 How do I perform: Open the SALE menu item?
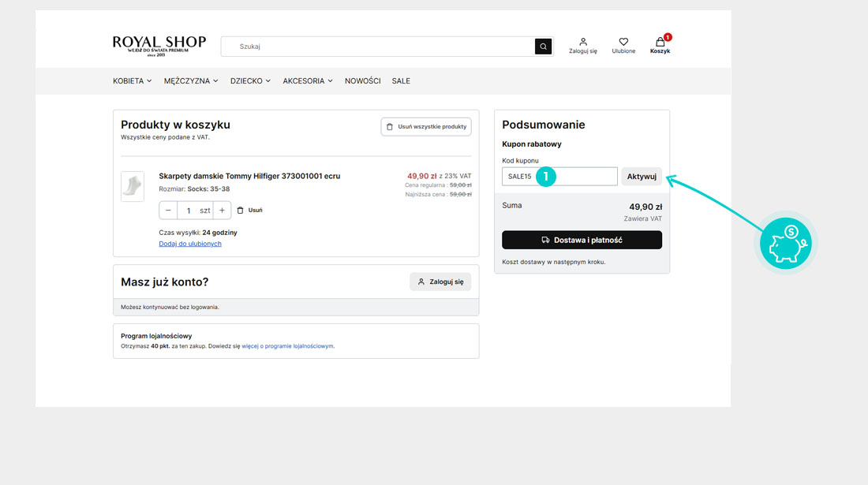pyautogui.click(x=401, y=80)
